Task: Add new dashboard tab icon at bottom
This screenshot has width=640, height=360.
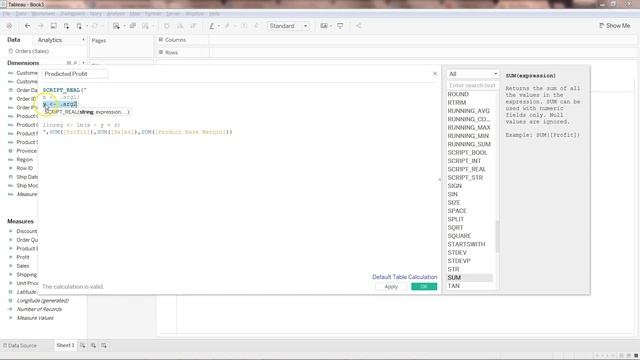Action: click(x=93, y=345)
